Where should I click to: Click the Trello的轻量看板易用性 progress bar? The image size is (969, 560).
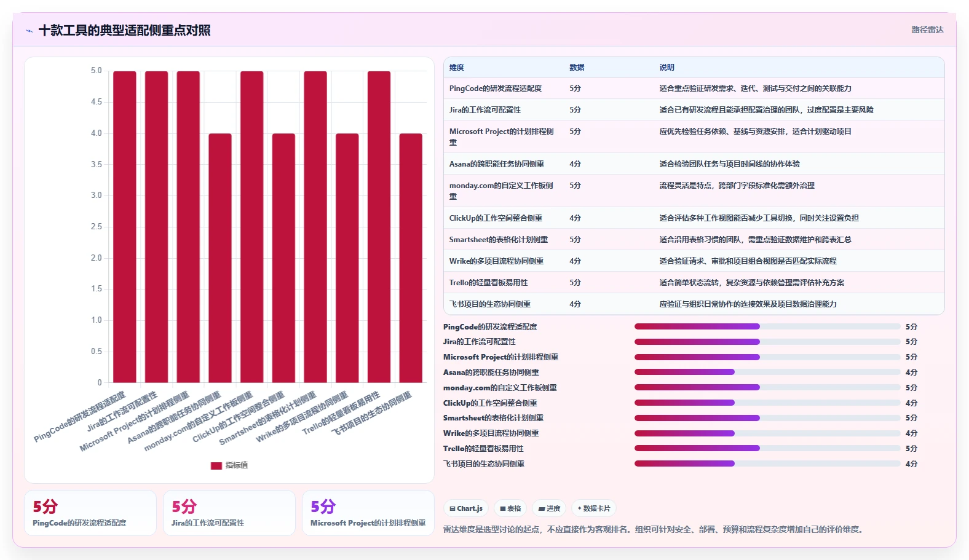pyautogui.click(x=767, y=448)
